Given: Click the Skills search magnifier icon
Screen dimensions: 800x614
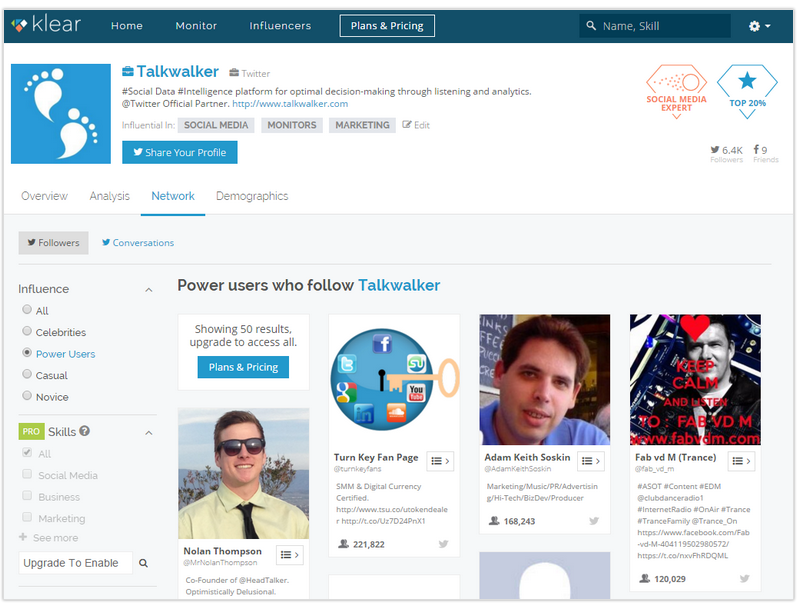Looking at the screenshot, I should click(x=143, y=563).
